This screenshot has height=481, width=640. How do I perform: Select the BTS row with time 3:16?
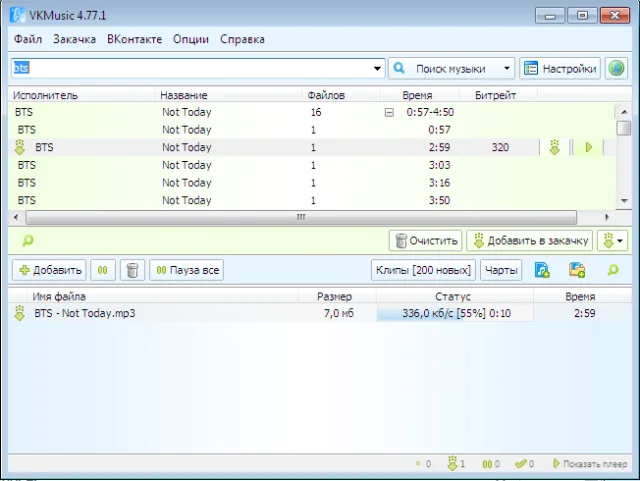coord(312,183)
